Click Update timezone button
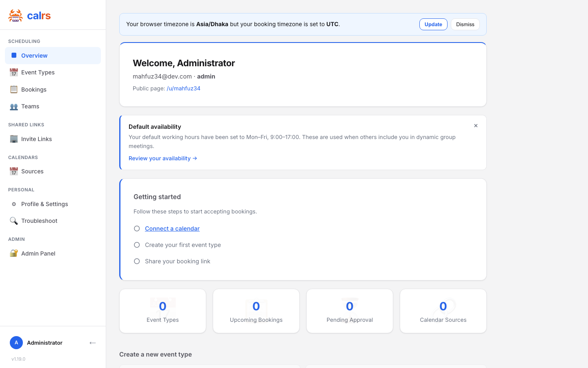The image size is (588, 368). (433, 24)
